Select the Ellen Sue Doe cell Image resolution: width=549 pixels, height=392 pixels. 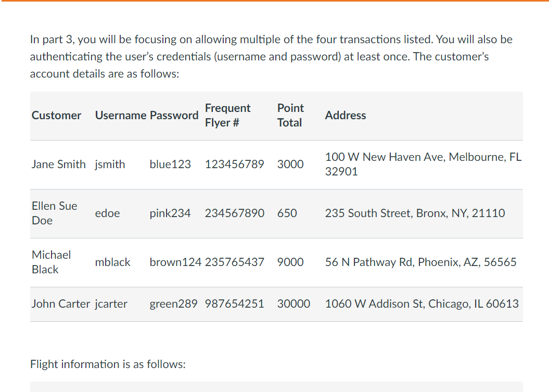55,213
